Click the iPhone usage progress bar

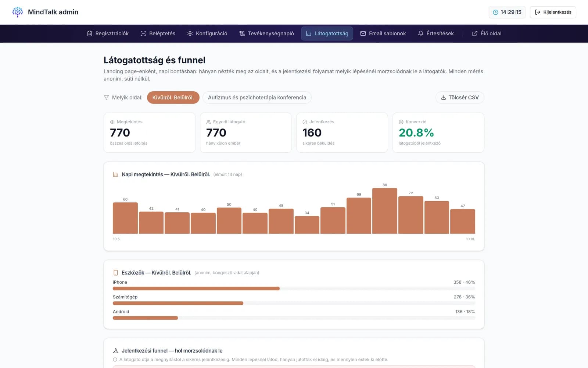294,289
